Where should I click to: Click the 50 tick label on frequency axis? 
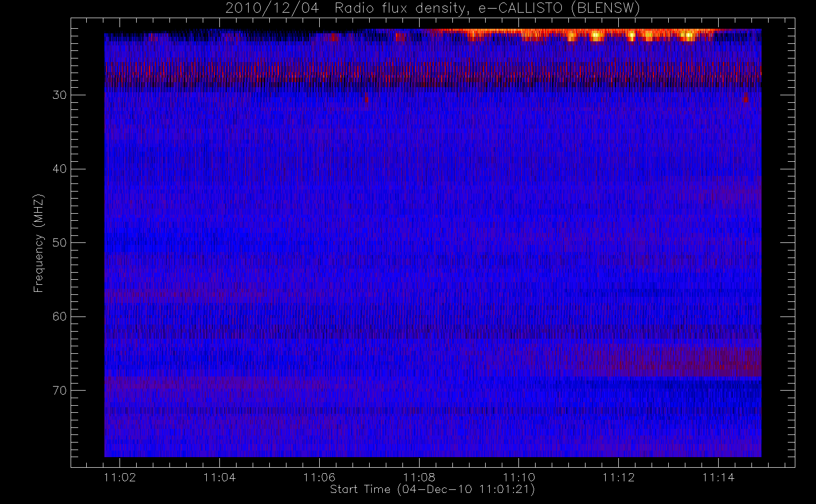click(x=60, y=243)
